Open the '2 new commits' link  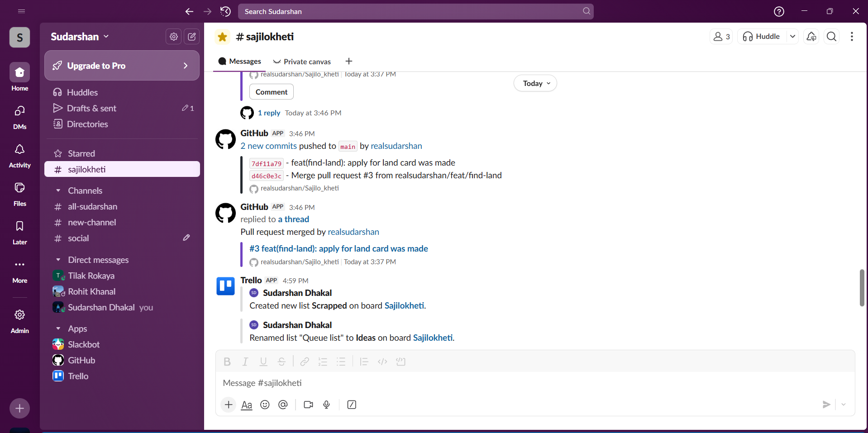coord(268,146)
